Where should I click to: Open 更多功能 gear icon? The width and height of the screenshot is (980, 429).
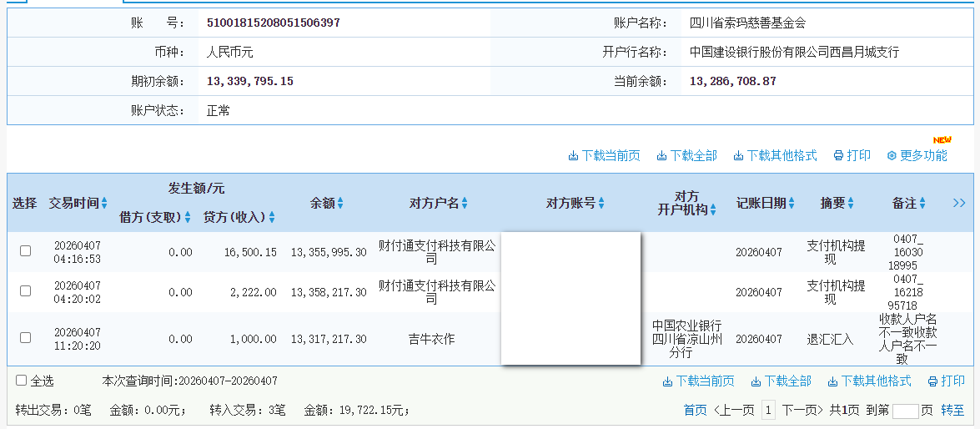coord(892,156)
